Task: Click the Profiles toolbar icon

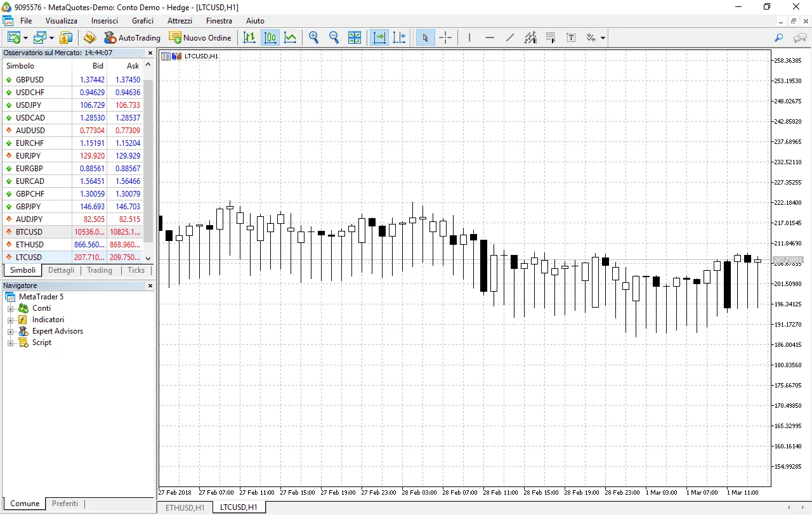Action: point(41,37)
